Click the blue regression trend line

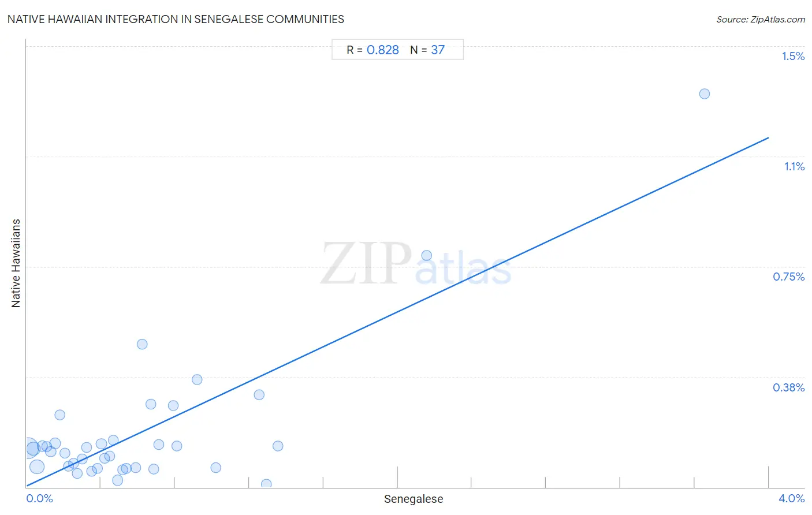click(x=397, y=312)
